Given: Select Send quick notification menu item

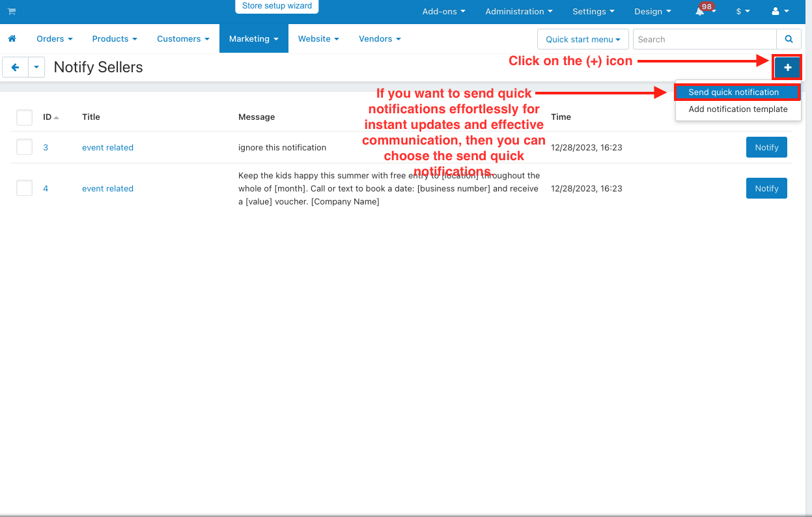Looking at the screenshot, I should point(733,92).
